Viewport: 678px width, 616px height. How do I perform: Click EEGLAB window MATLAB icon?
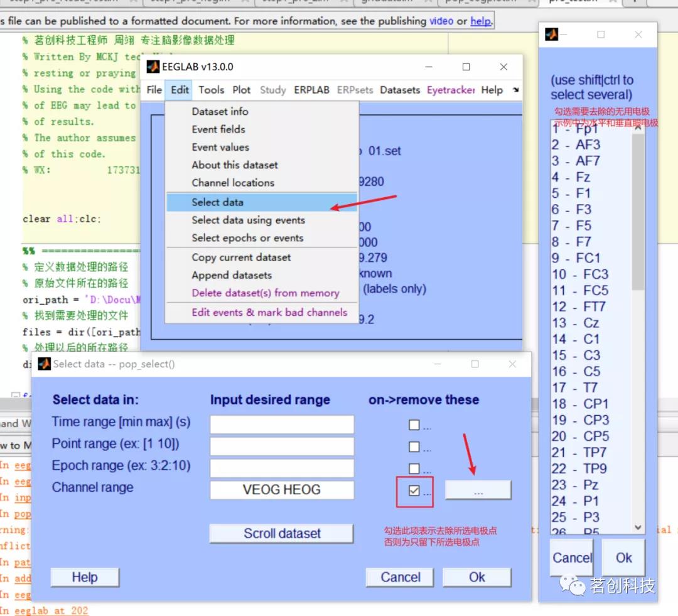pos(153,67)
